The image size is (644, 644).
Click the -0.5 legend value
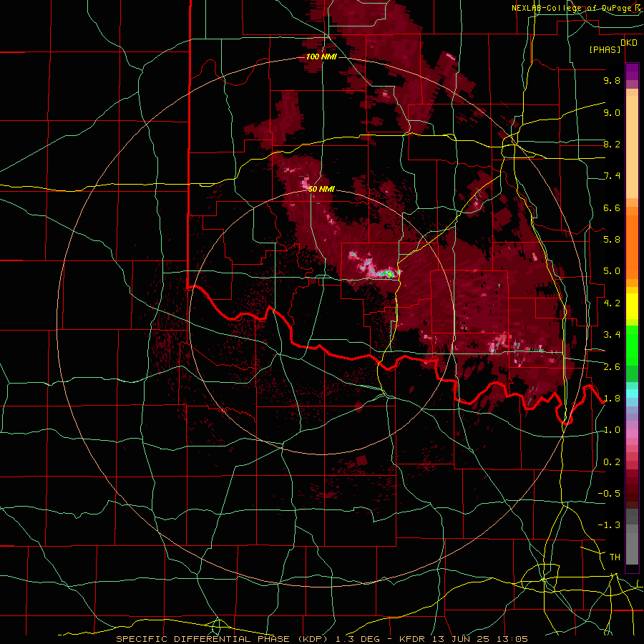609,494
